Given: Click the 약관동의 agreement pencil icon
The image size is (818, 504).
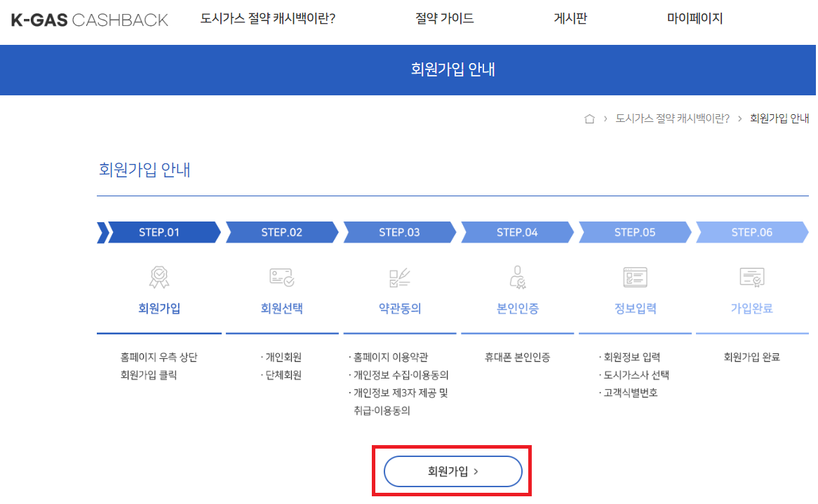Looking at the screenshot, I should coord(399,276).
